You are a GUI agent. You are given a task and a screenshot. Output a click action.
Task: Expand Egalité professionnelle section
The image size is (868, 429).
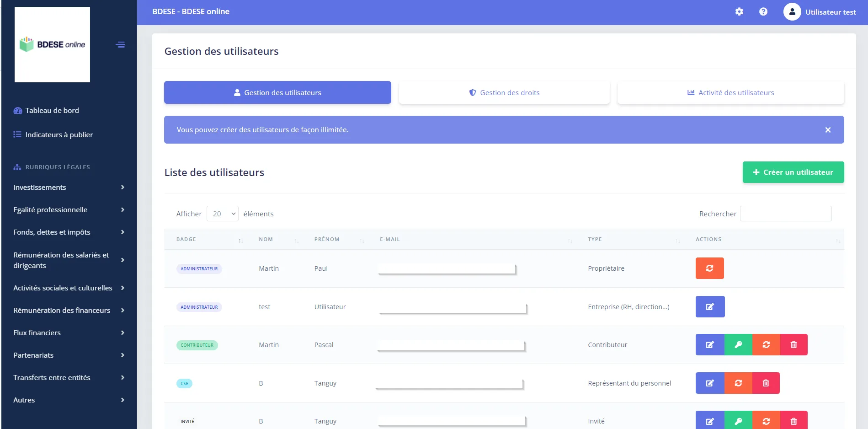point(69,210)
